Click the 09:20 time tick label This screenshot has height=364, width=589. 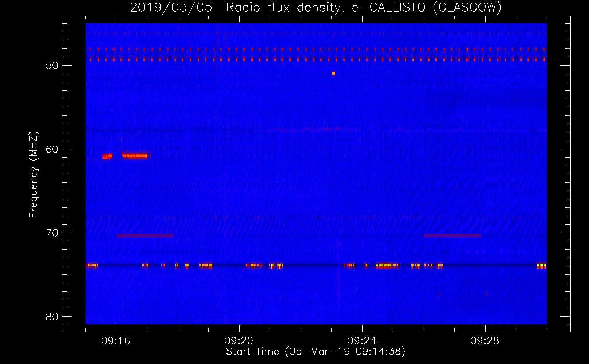point(239,341)
